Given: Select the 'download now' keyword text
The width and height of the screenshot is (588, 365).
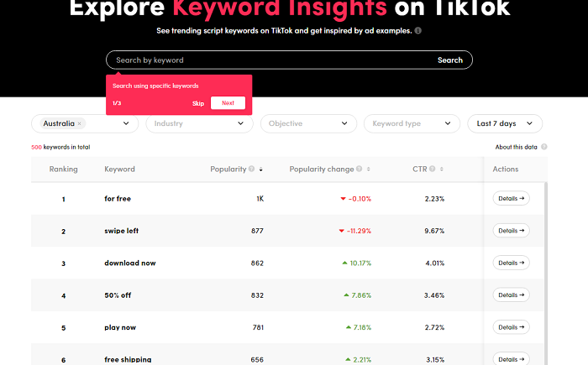Looking at the screenshot, I should click(x=129, y=263).
